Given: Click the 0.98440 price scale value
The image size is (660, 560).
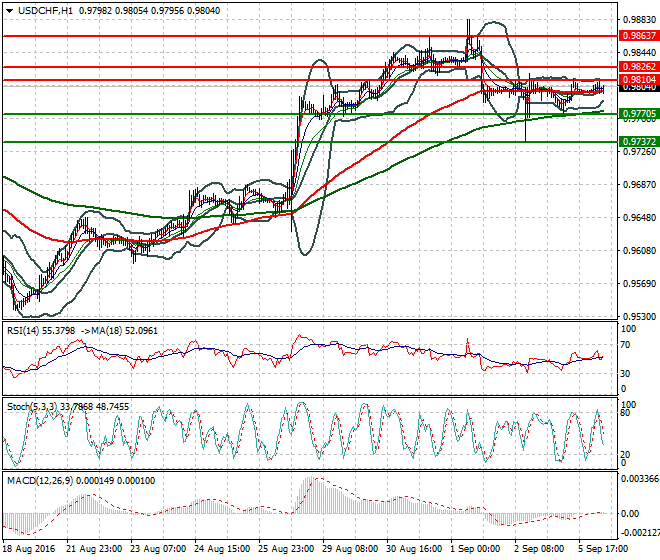Looking at the screenshot, I should [x=639, y=53].
